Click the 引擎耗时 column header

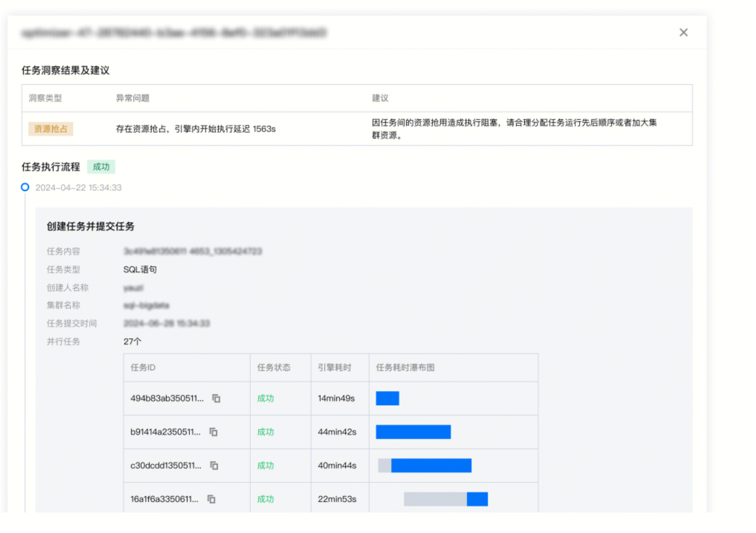(334, 368)
